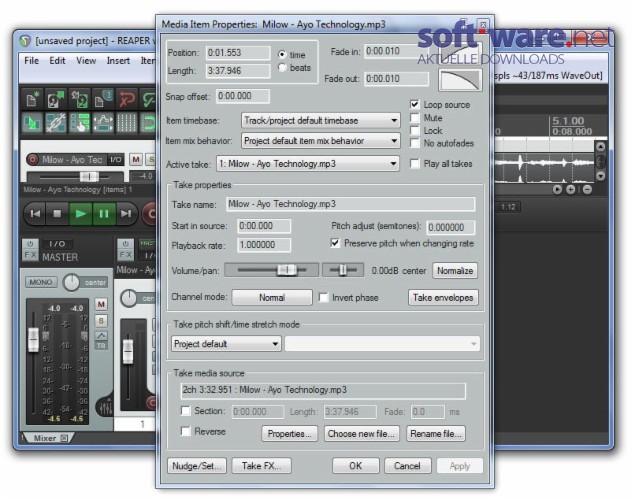This screenshot has width=635, height=500.
Task: Toggle move envelope points with items icon
Action: point(103,123)
